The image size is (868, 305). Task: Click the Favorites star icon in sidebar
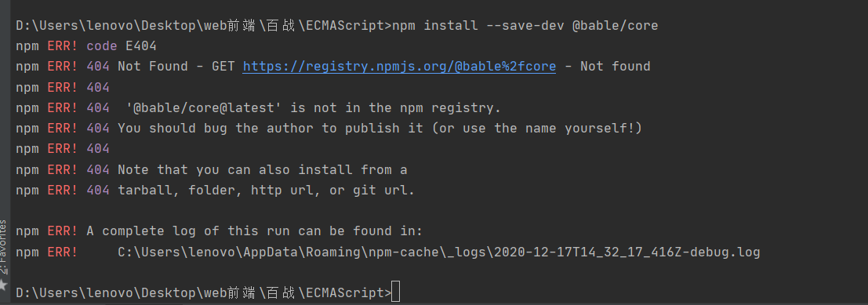(3, 285)
